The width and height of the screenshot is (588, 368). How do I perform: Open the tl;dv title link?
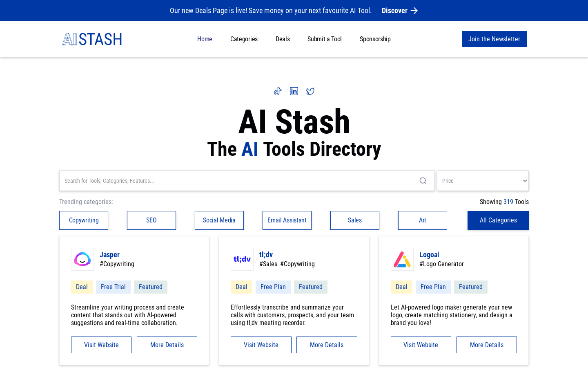(266, 254)
